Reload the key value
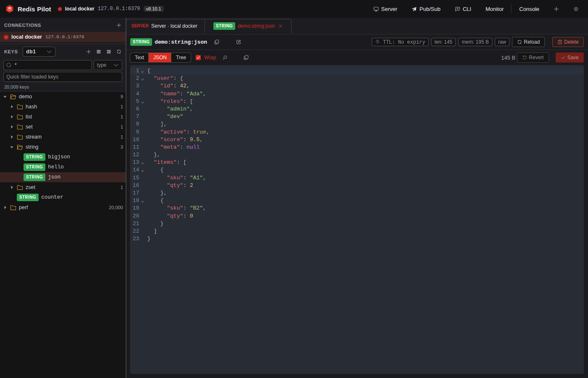Image resolution: width=588 pixels, height=378 pixels. pyautogui.click(x=528, y=42)
